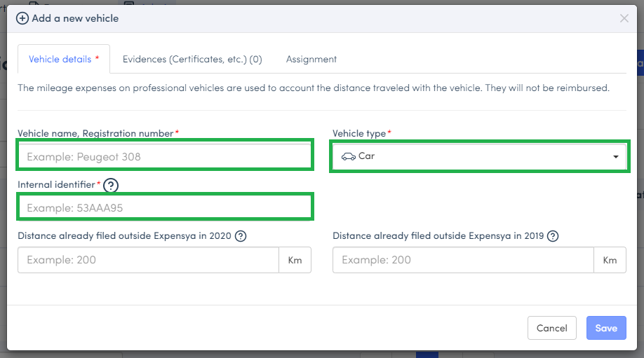
Task: Click the Km unit beside 2020 distance
Action: coord(295,260)
